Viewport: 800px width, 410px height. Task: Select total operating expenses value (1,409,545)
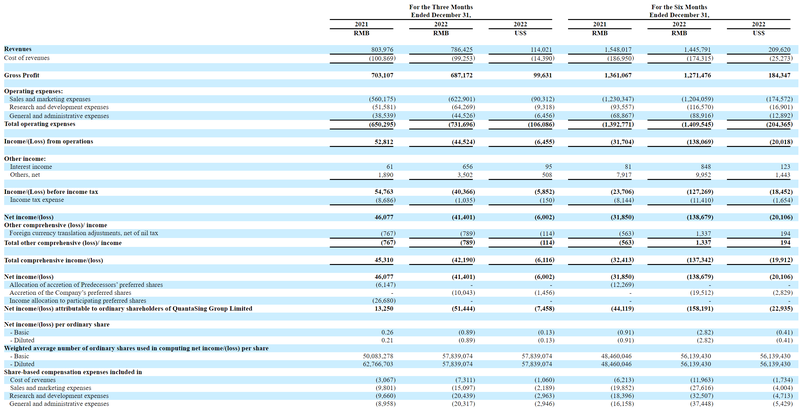[x=696, y=124]
